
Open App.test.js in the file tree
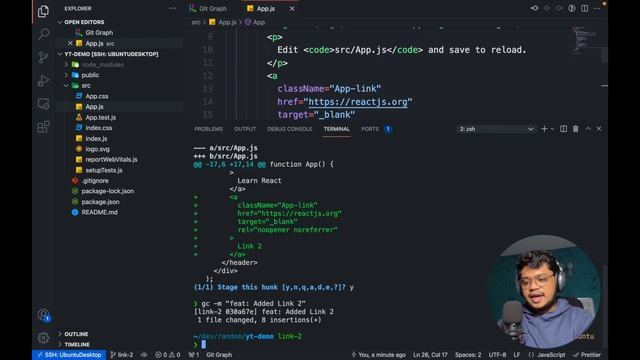(100, 118)
